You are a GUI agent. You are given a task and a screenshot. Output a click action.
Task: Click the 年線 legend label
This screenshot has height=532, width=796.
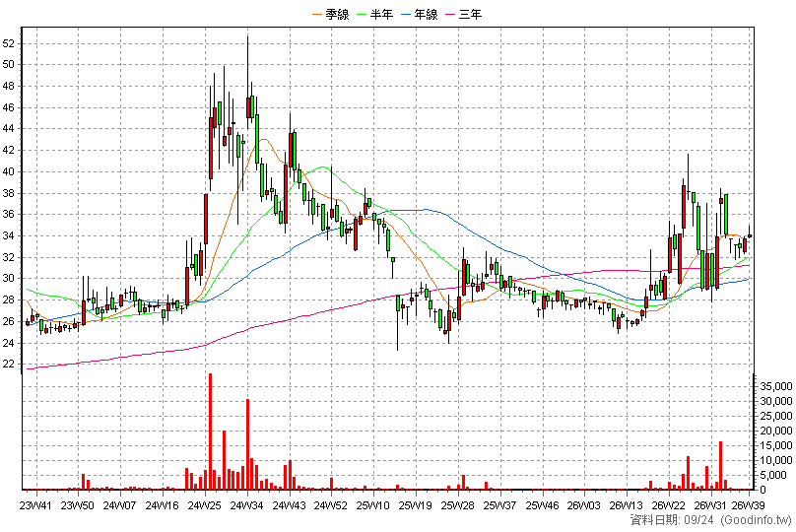426,14
